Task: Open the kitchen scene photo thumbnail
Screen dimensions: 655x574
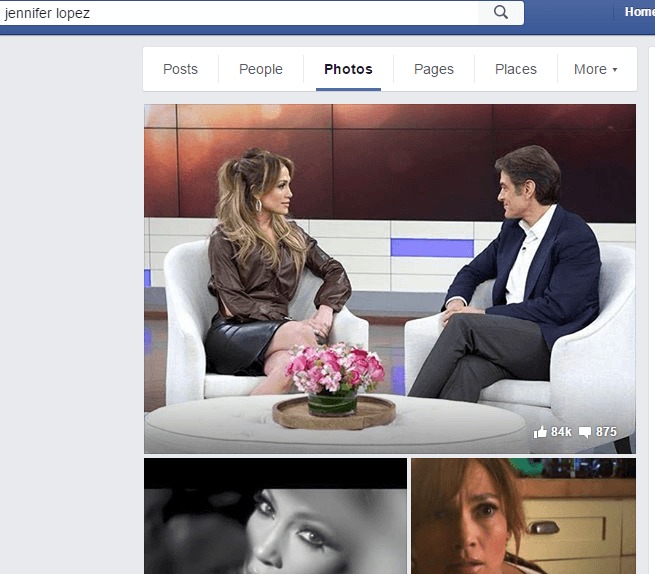Action: coord(523,516)
